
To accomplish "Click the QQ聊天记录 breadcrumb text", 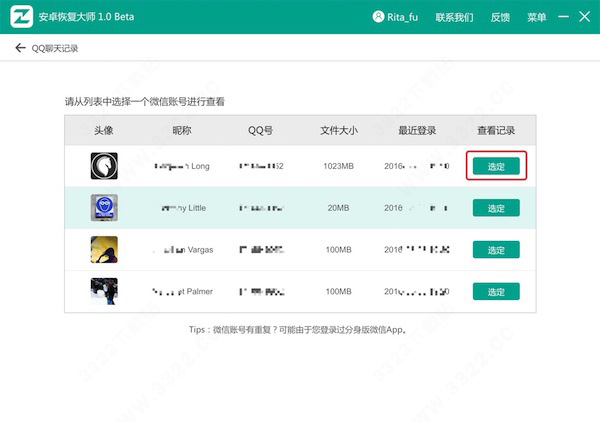I will pos(55,48).
